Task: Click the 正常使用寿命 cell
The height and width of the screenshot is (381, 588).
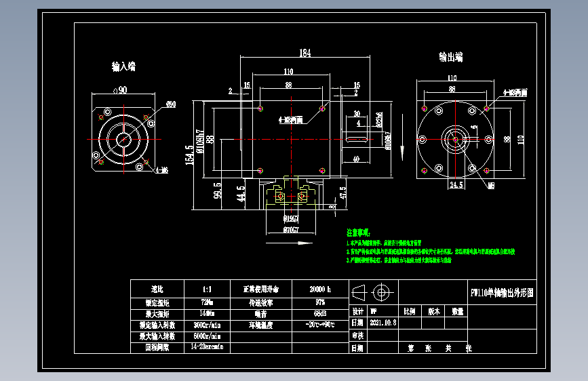Action: click(x=261, y=289)
